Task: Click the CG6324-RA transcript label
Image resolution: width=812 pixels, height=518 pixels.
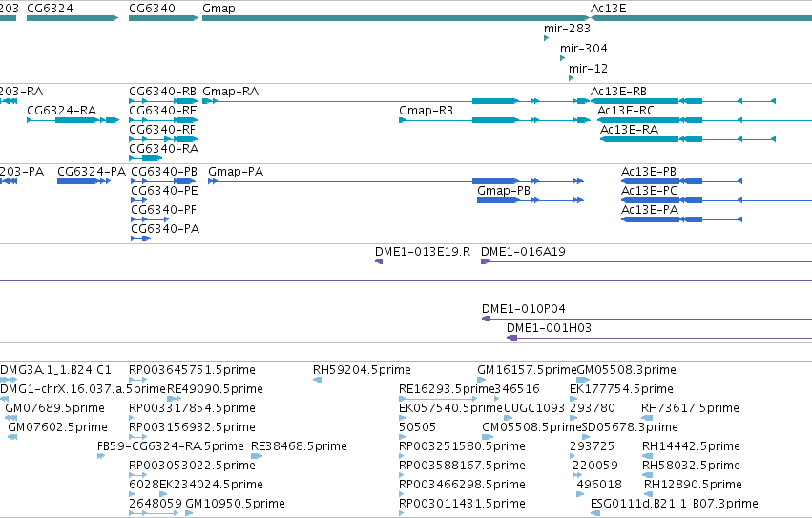Action: click(x=62, y=111)
